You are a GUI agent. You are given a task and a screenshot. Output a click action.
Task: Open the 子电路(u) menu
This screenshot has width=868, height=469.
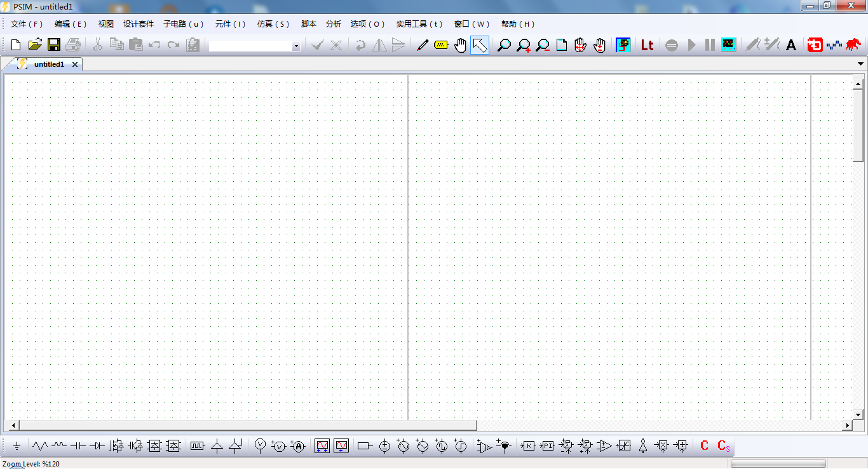click(x=184, y=24)
